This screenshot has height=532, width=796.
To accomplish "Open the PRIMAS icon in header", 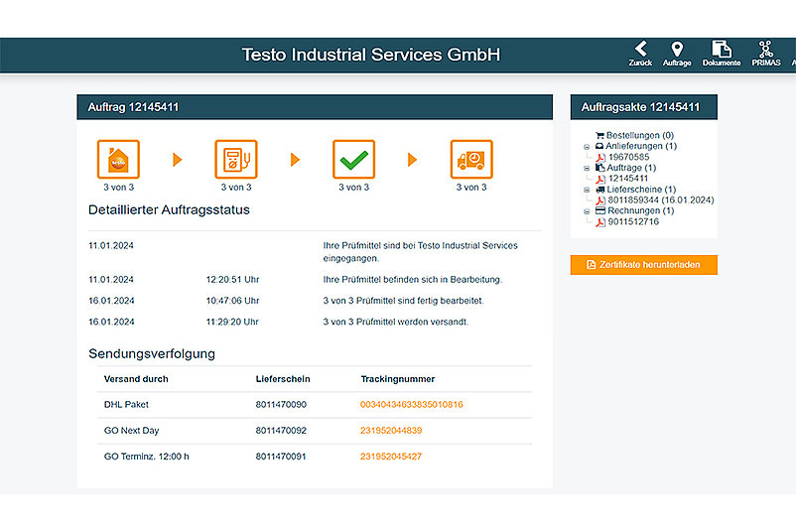I will click(x=765, y=50).
